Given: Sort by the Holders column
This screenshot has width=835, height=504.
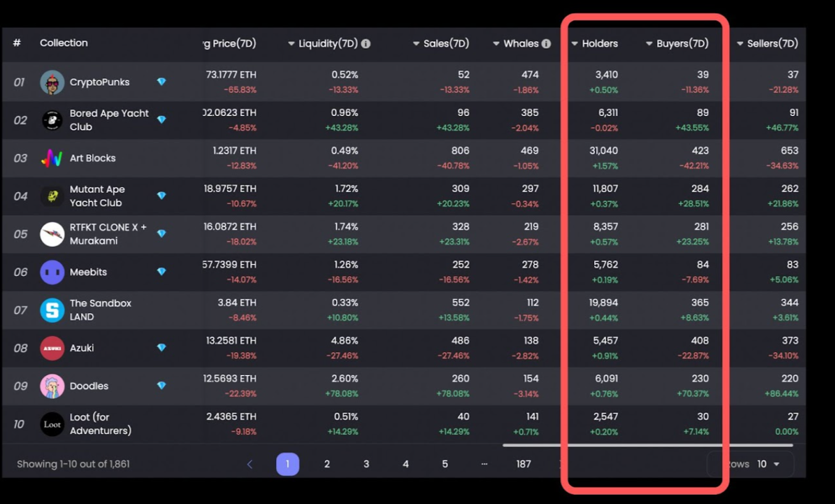Looking at the screenshot, I should pos(594,43).
